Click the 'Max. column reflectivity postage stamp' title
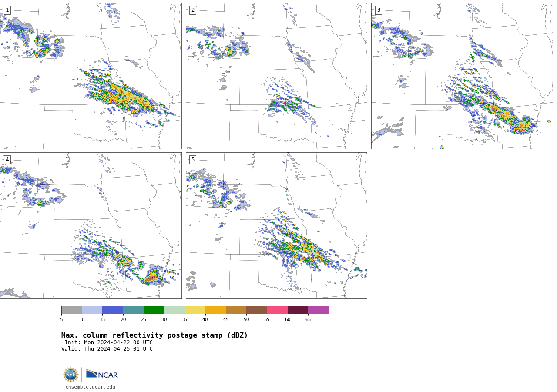The height and width of the screenshot is (392, 557). (154, 335)
